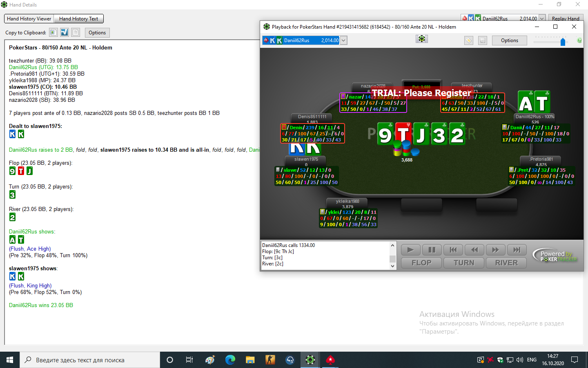Click the PokerTracker chip icon in taskbar
The image size is (588, 368).
(310, 360)
